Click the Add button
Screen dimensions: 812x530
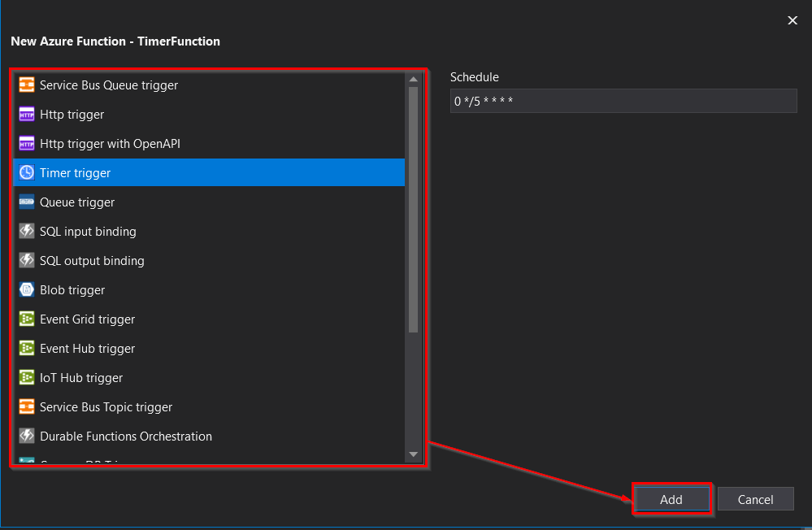coord(671,498)
